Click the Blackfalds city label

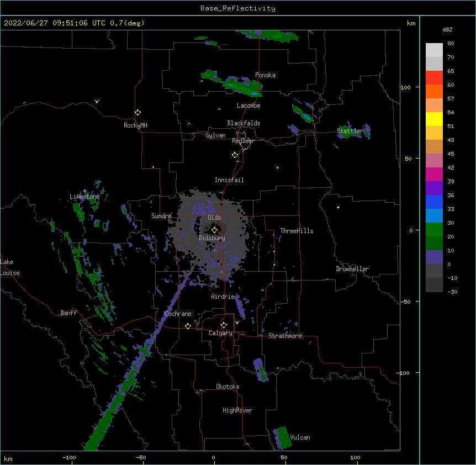(x=244, y=123)
